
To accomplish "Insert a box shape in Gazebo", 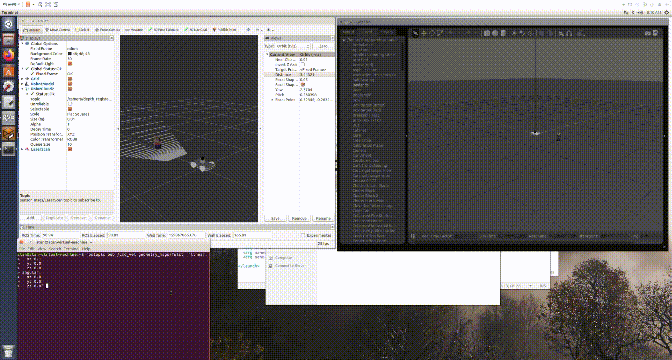I will point(486,33).
